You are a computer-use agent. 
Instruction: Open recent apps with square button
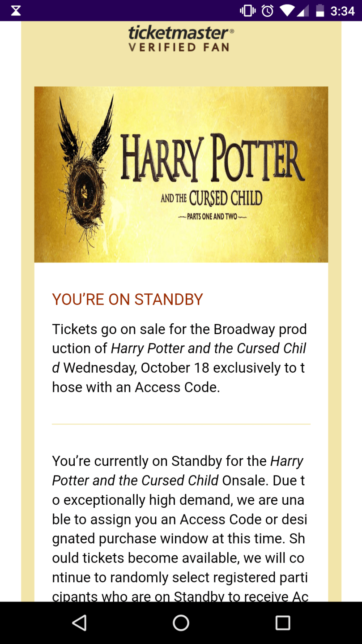click(282, 623)
